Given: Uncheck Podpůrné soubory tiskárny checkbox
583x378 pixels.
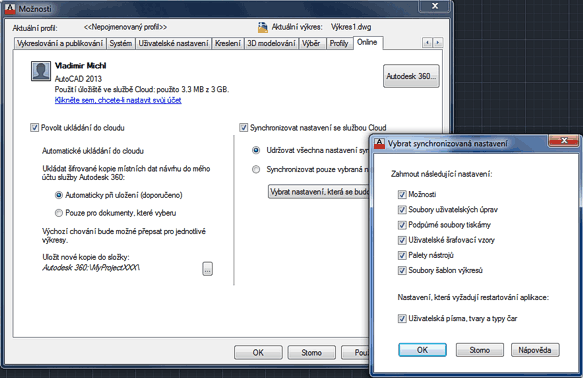Looking at the screenshot, I should (x=402, y=225).
